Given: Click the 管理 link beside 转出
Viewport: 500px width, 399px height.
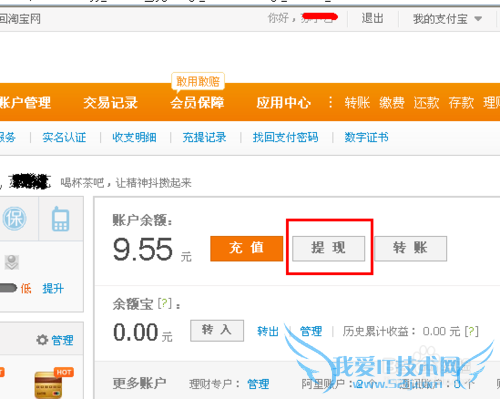Looking at the screenshot, I should [x=311, y=331].
